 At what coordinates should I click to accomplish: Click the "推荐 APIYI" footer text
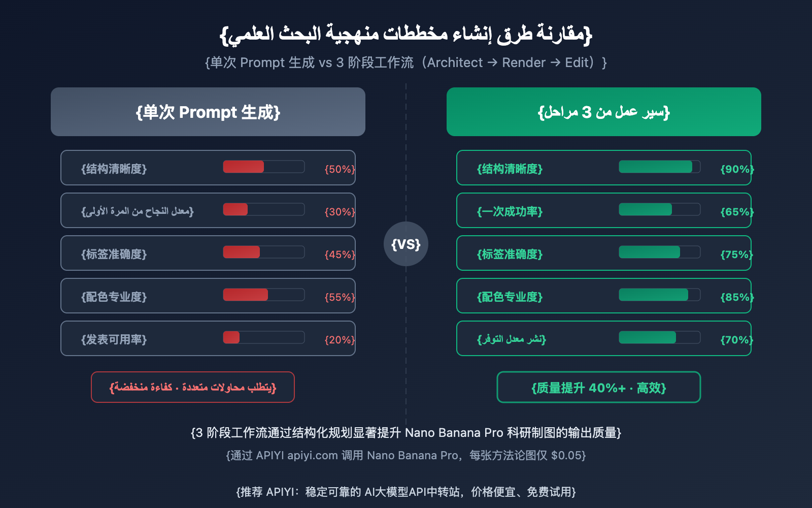406,492
